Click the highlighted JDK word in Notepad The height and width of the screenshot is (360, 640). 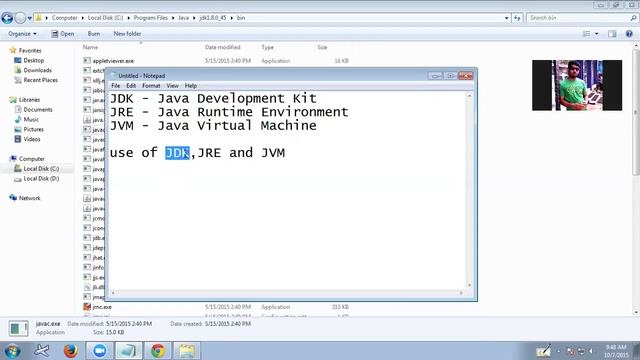click(x=178, y=153)
